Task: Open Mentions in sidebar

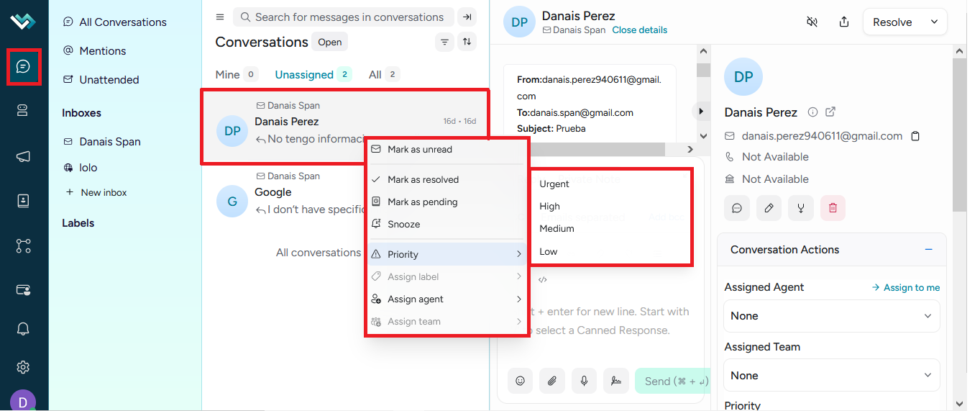Action: click(x=95, y=51)
